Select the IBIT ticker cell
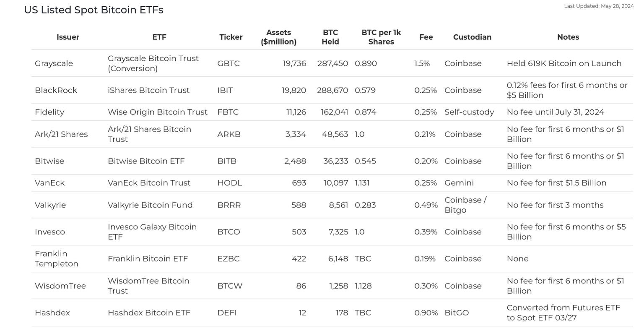 (225, 90)
